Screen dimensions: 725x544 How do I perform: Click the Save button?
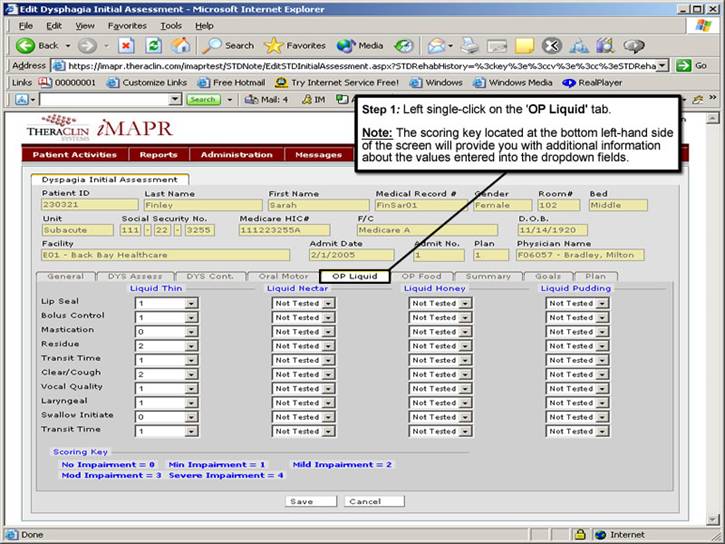[x=300, y=501]
